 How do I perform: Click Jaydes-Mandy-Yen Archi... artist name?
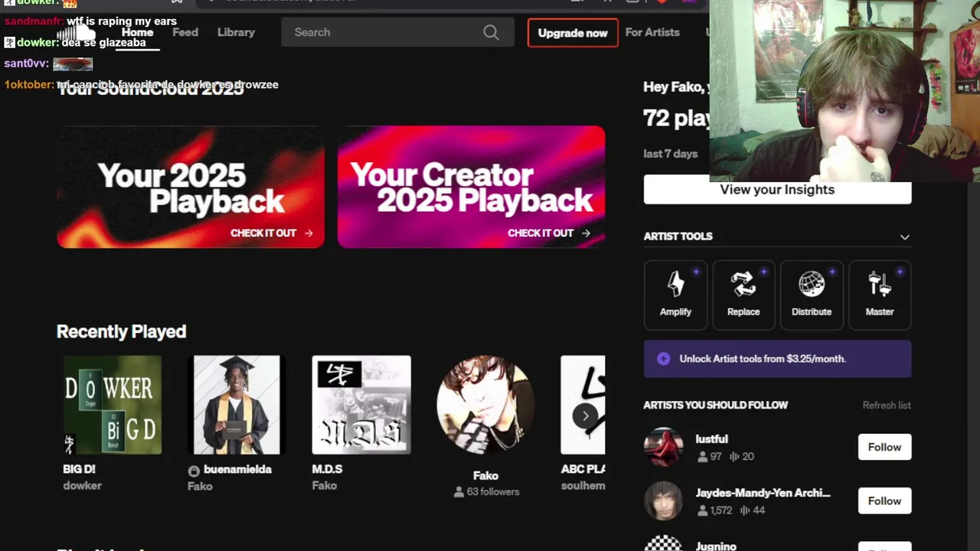click(x=763, y=493)
